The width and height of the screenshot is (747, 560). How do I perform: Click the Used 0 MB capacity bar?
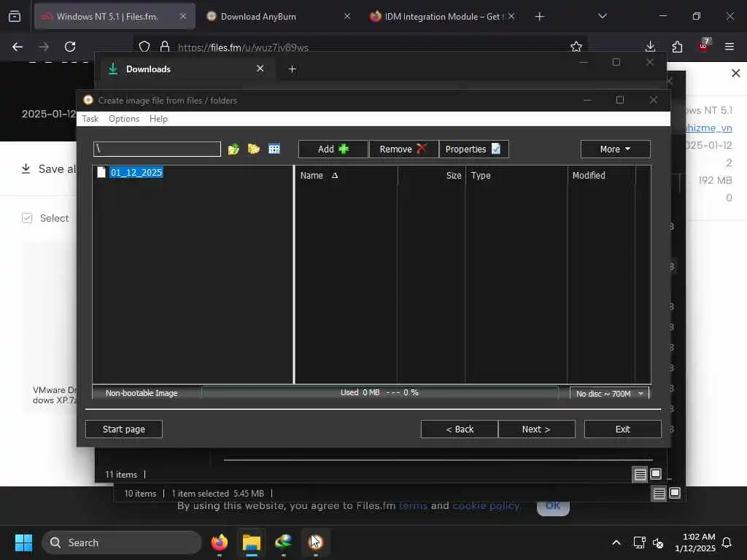tap(379, 393)
